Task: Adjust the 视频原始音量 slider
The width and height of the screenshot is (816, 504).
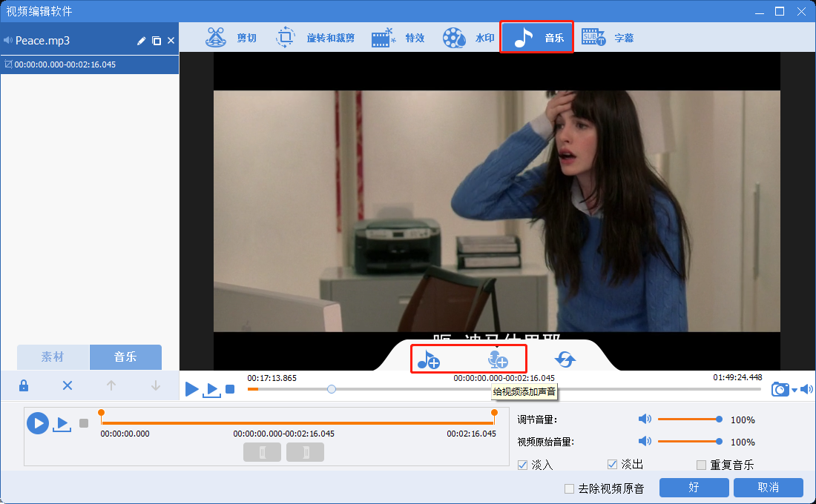Action: pyautogui.click(x=689, y=442)
